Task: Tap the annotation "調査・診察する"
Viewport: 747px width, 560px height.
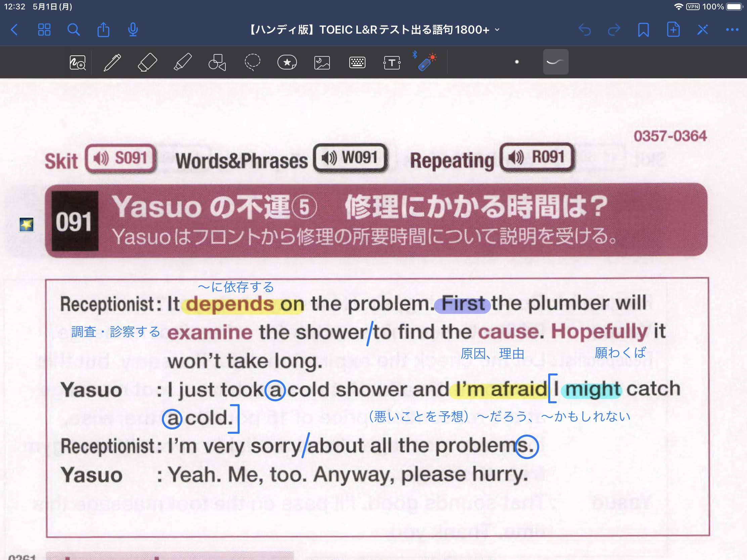Action: (116, 332)
